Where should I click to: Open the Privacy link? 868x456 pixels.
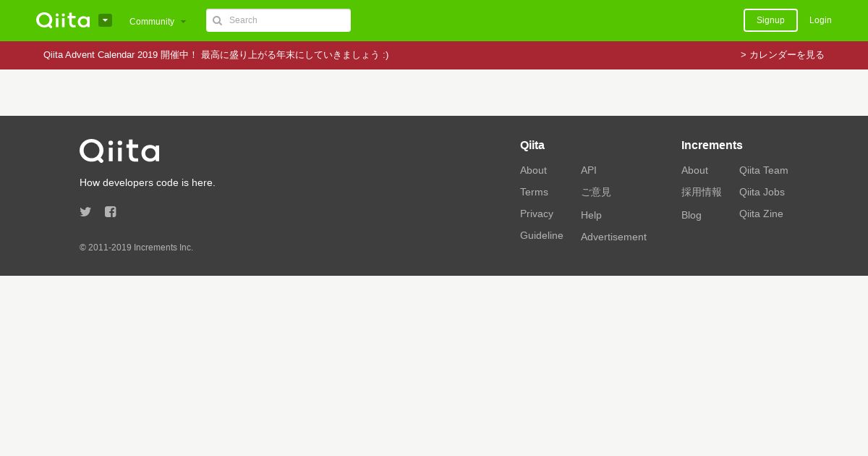point(537,214)
